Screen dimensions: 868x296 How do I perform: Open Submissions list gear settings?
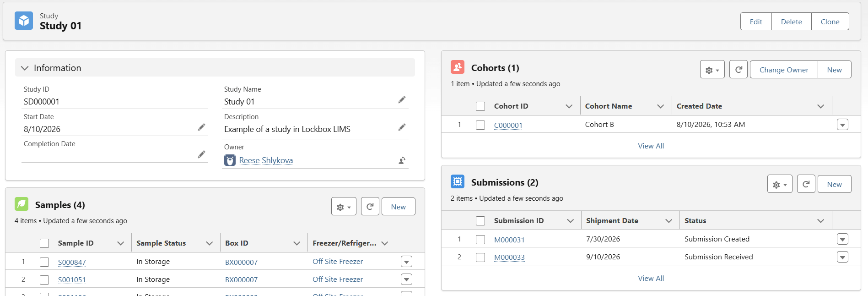780,184
